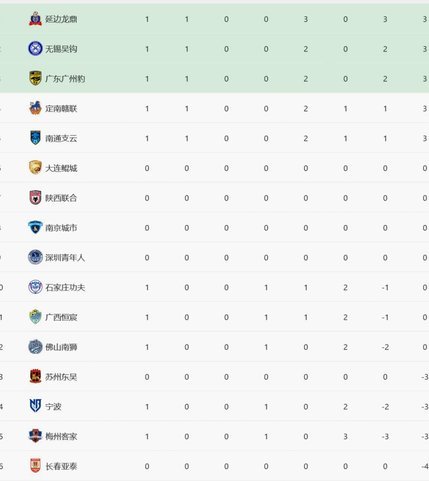Open the 无锡吴钩 team crest icon
429x481 pixels.
pyautogui.click(x=35, y=49)
